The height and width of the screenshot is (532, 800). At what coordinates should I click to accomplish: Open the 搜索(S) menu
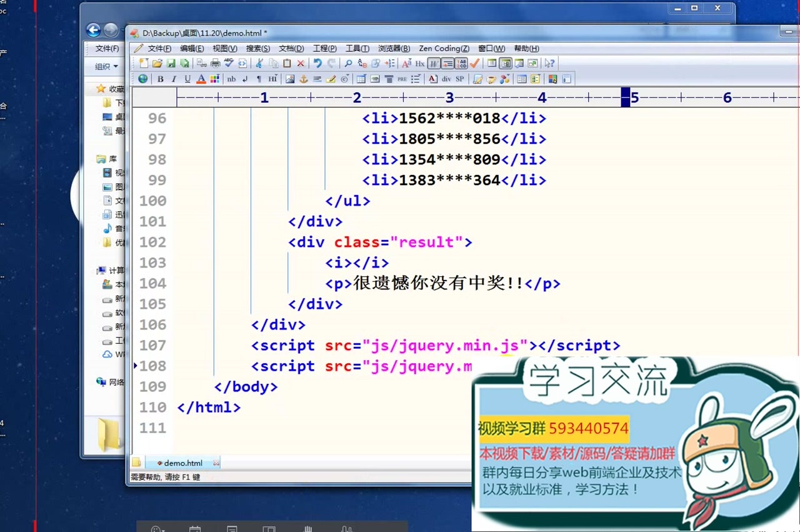[x=258, y=48]
